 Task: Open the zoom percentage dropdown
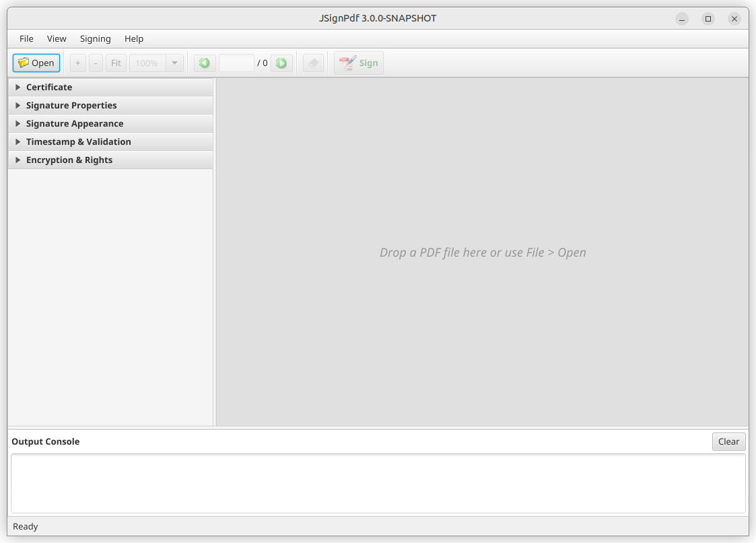pyautogui.click(x=174, y=62)
